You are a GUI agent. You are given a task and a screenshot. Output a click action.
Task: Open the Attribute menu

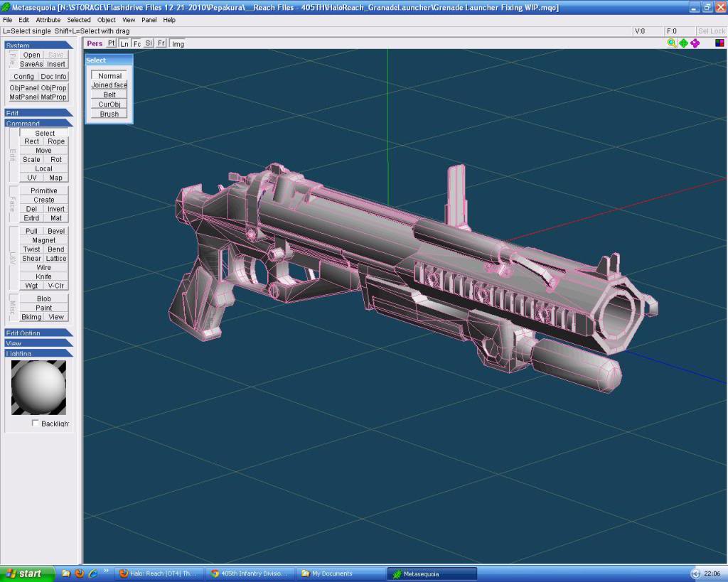click(x=48, y=20)
